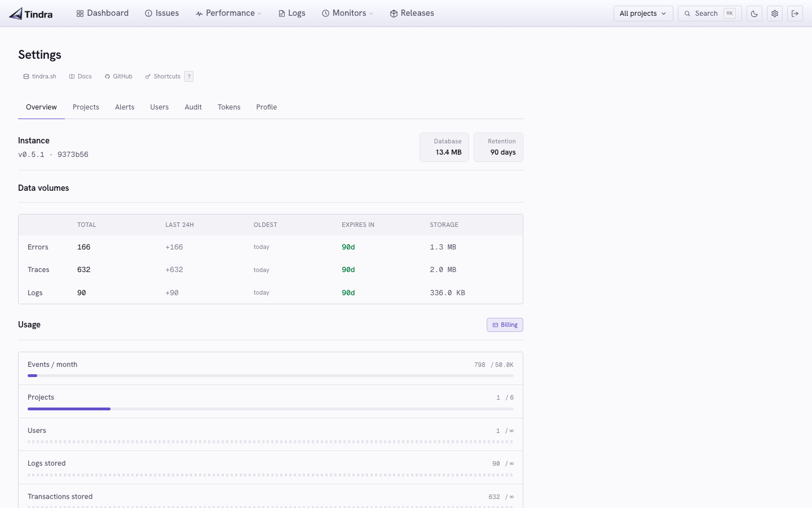This screenshot has width=812, height=508.
Task: Click the 798 / 50.0K events count
Action: [x=494, y=365]
